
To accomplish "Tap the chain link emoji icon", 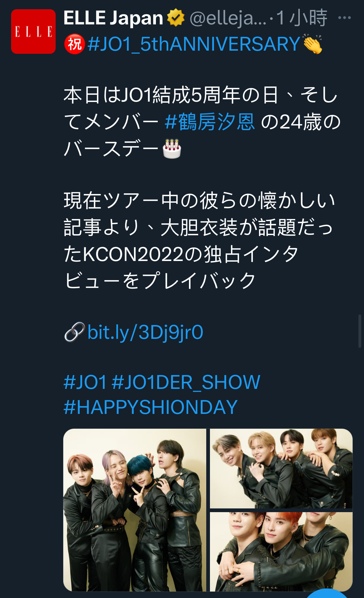I will pyautogui.click(x=74, y=332).
